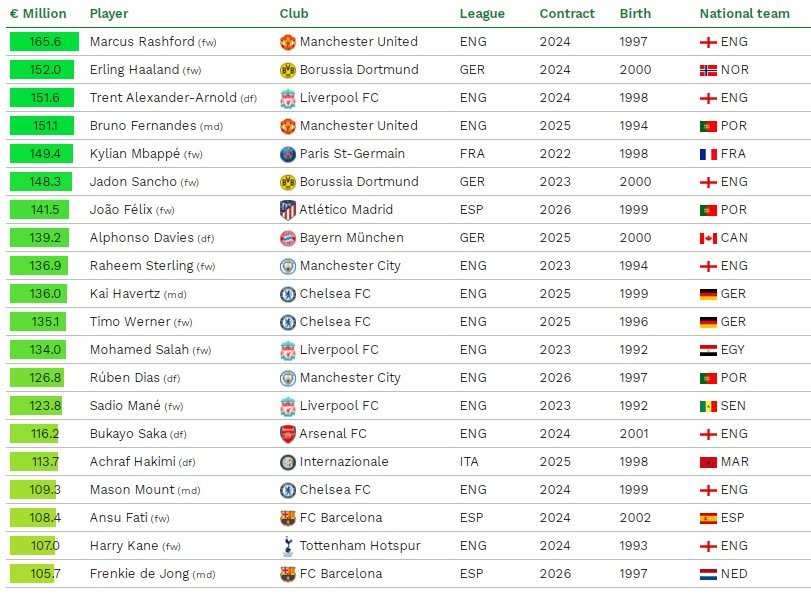Click the Birth column header

point(635,13)
